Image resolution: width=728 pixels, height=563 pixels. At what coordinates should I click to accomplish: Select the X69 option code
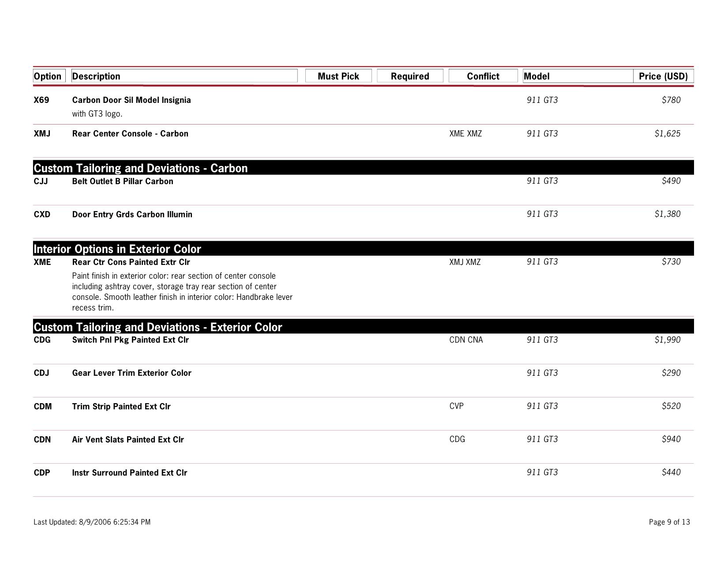(x=41, y=100)
